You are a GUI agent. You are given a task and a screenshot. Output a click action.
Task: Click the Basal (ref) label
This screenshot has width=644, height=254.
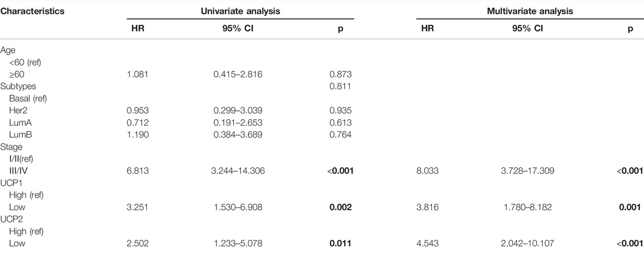click(x=26, y=99)
